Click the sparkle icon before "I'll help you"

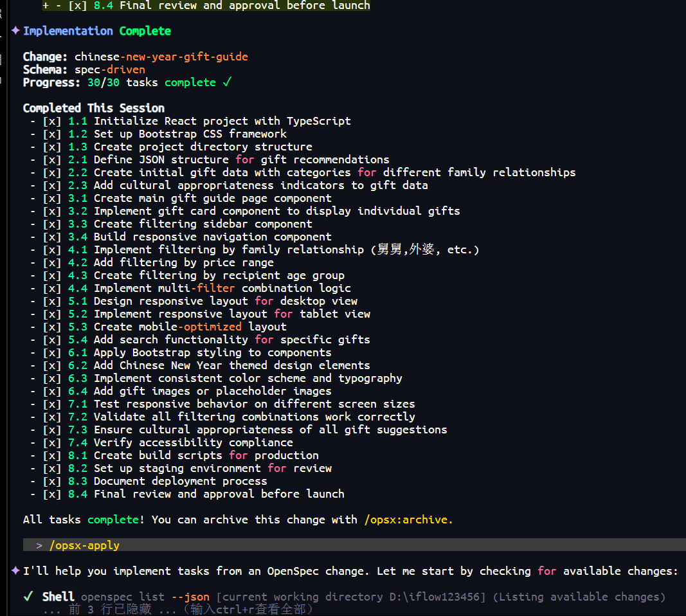coord(15,570)
